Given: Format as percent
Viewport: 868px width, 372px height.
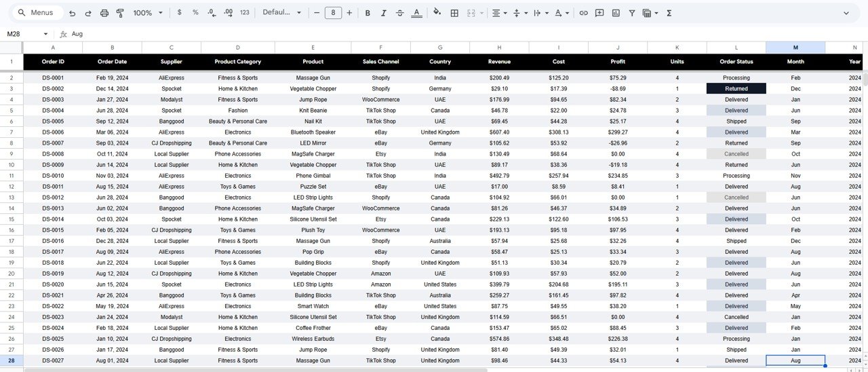Looking at the screenshot, I should click(x=195, y=13).
